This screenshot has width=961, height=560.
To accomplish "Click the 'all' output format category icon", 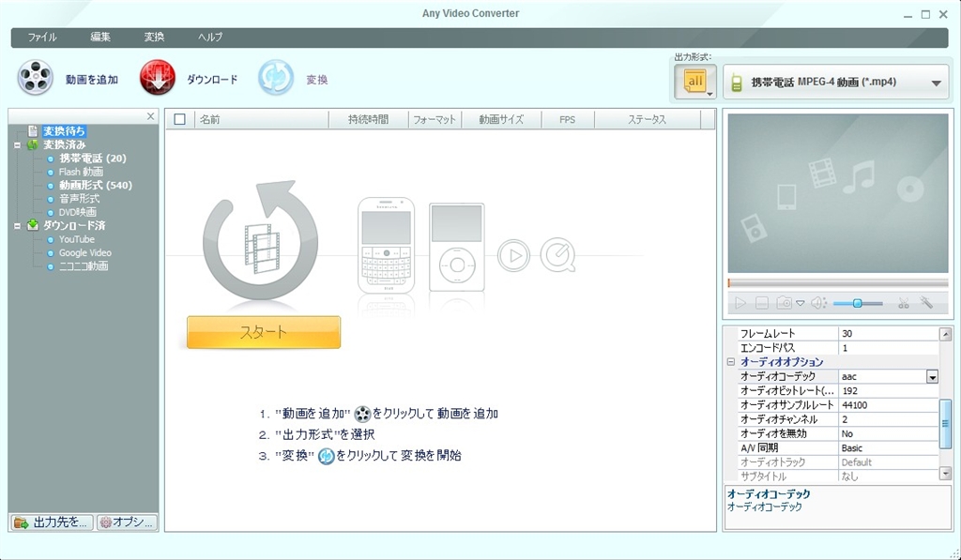I will 694,83.
